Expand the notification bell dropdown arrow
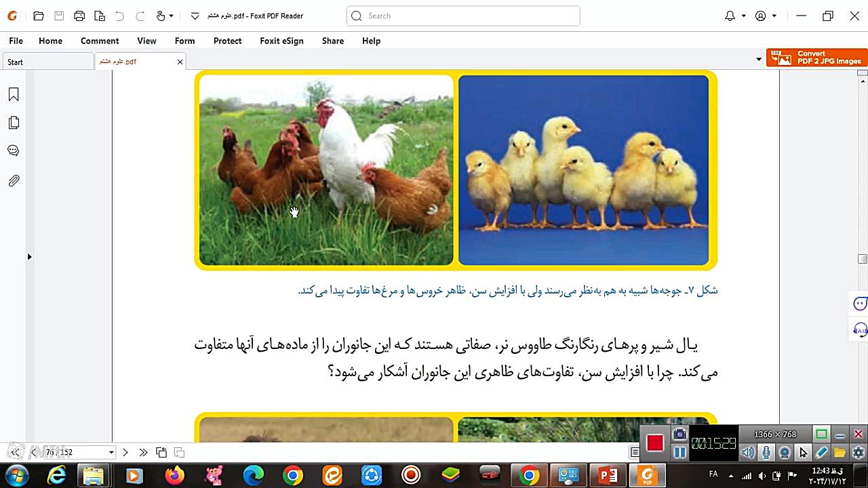 click(x=744, y=16)
